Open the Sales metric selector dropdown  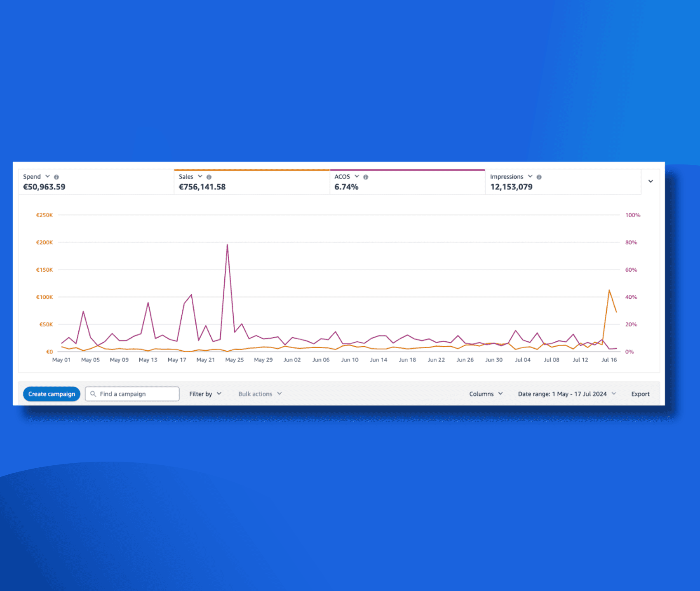(x=200, y=176)
